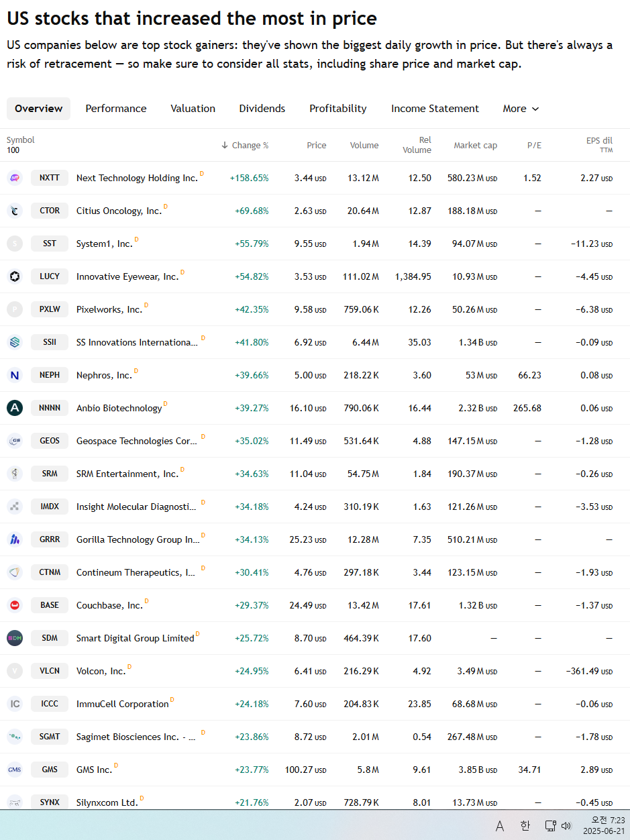Sort by EPS dil TTM column header
This screenshot has height=840, width=630.
599,145
